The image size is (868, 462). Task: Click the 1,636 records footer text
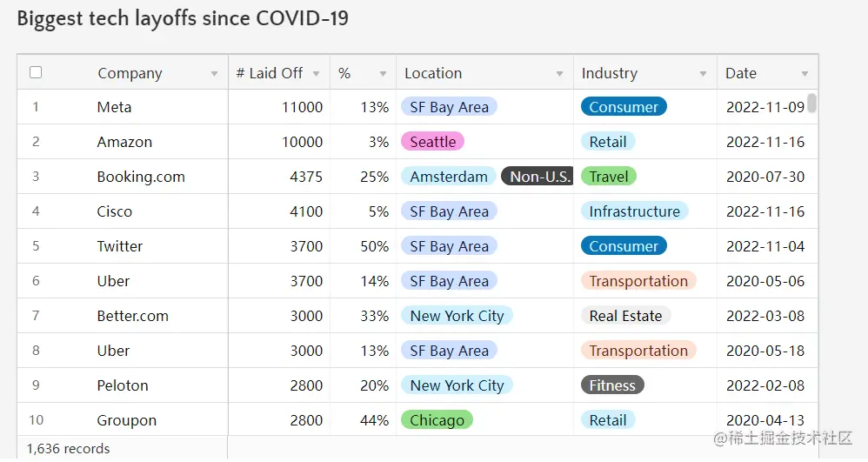point(68,449)
